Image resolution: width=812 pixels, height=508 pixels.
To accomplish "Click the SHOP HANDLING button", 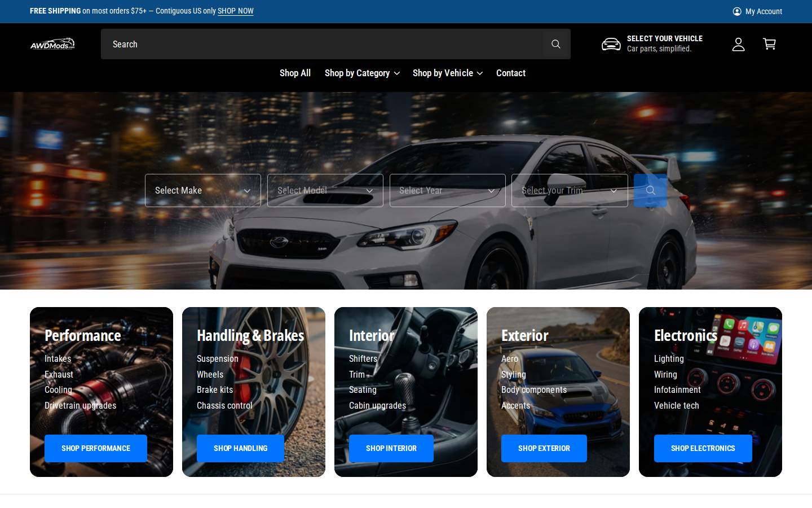I will click(x=241, y=448).
